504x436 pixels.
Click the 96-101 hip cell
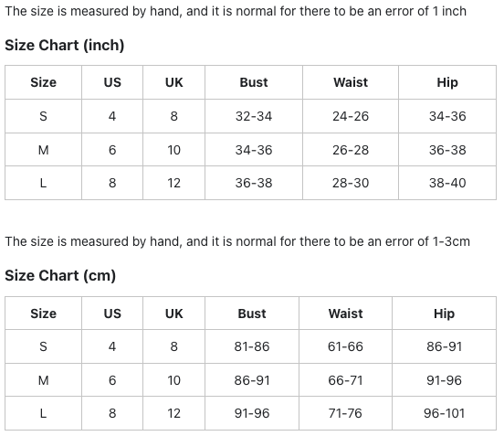[444, 413]
